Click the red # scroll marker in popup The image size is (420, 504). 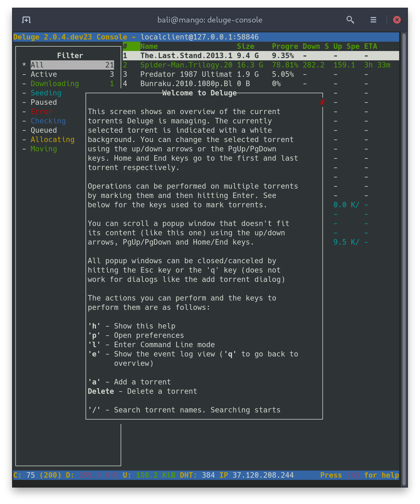322,102
